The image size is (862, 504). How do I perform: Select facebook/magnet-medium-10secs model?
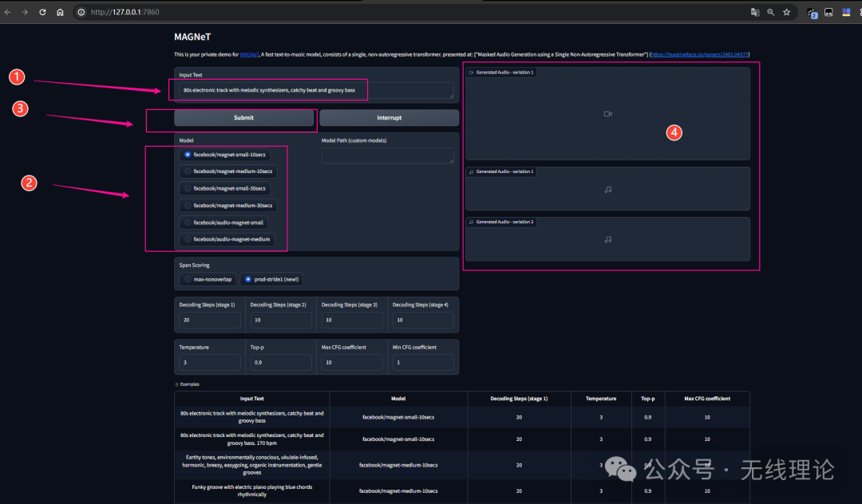coord(228,171)
